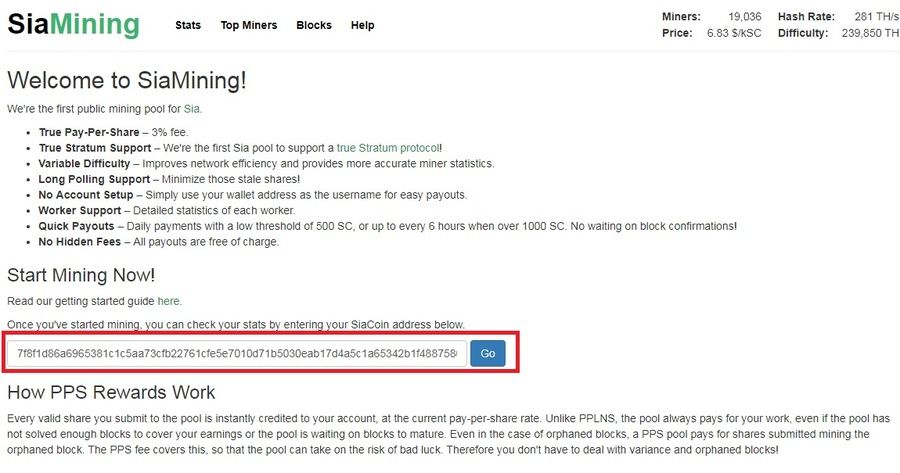Follow the Sia link in intro
The image size is (900, 473).
click(x=192, y=108)
